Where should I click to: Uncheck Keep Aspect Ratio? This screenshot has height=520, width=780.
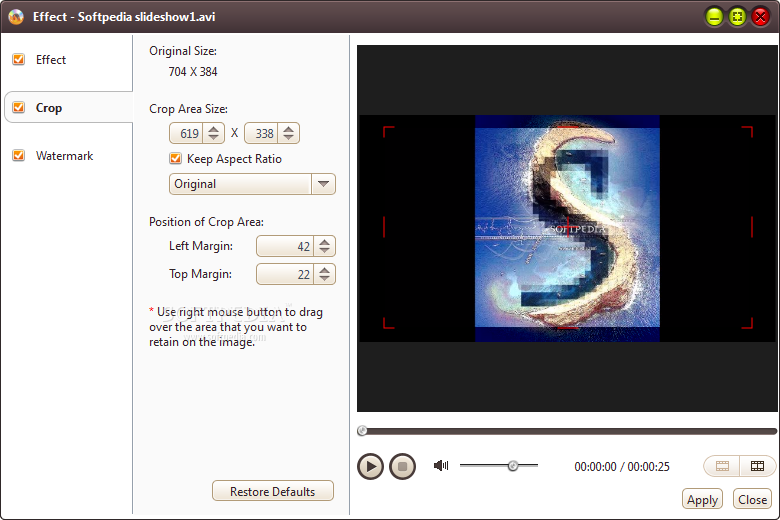coord(175,159)
